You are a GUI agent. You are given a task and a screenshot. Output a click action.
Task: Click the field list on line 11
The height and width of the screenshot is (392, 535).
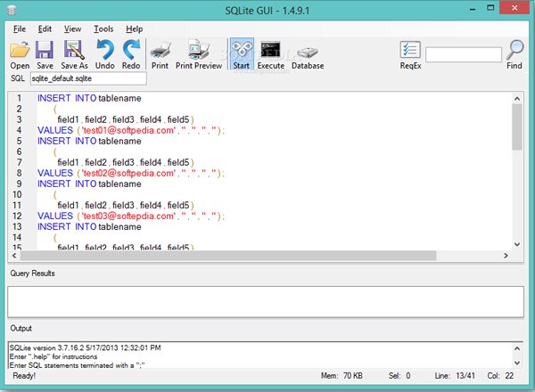[x=126, y=205]
